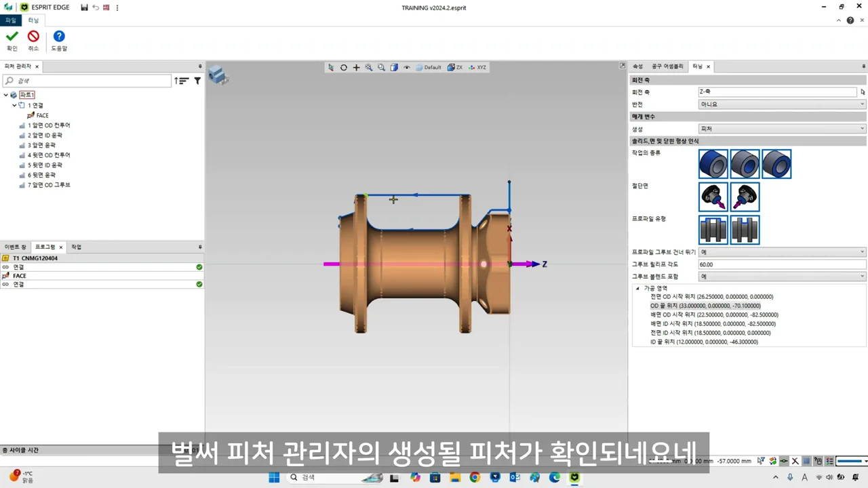This screenshot has width=868, height=488.
Task: Open the 반전 dropdown
Action: [782, 104]
